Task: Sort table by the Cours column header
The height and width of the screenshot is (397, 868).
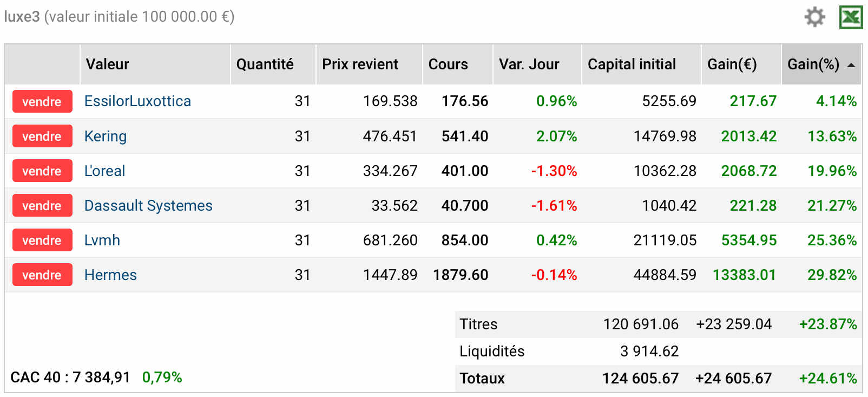Action: [x=458, y=64]
